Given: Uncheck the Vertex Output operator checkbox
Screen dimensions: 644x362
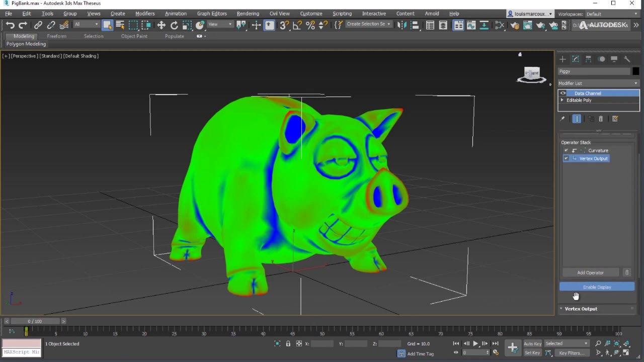Looking at the screenshot, I should 566,158.
